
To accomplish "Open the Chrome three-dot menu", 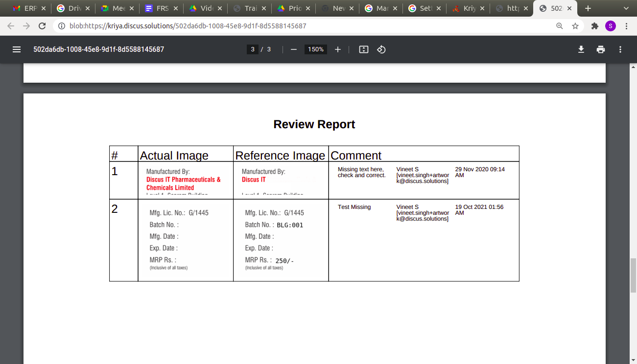I will pos(627,26).
